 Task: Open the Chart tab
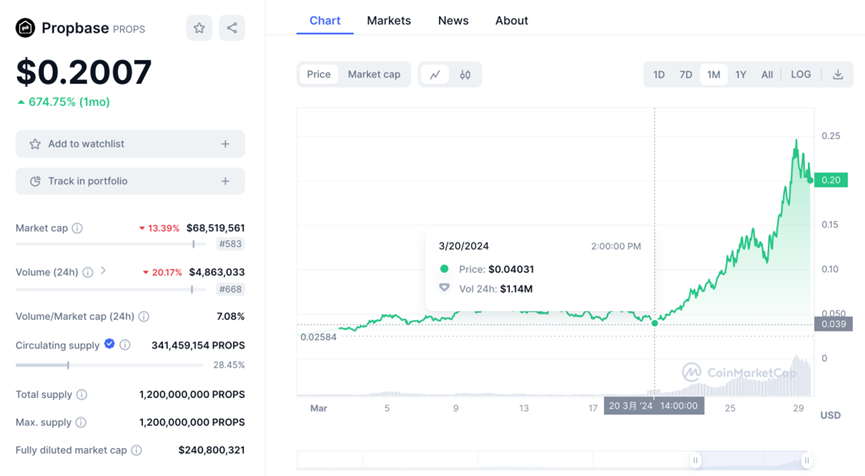click(325, 20)
